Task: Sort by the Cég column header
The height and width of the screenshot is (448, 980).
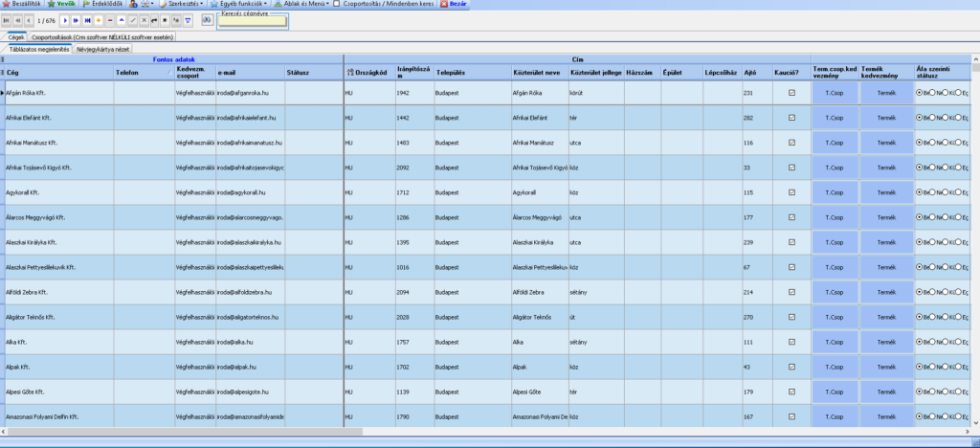Action: click(59, 73)
